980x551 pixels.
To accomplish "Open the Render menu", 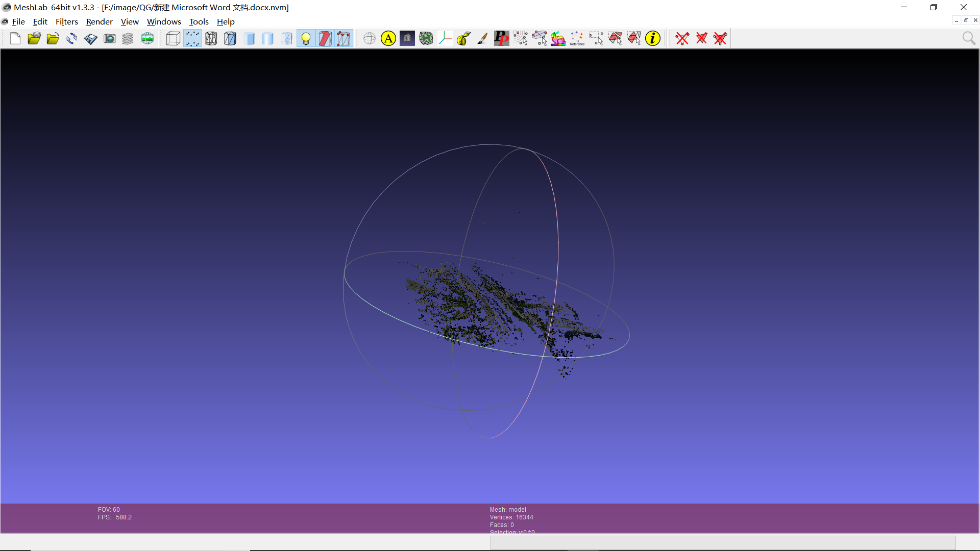I will (99, 21).
